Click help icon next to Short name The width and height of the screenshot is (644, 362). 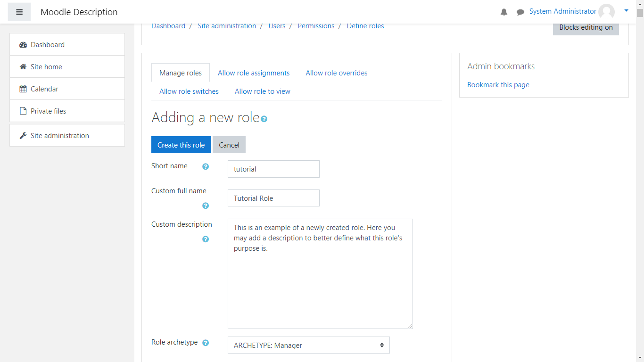coord(206,166)
